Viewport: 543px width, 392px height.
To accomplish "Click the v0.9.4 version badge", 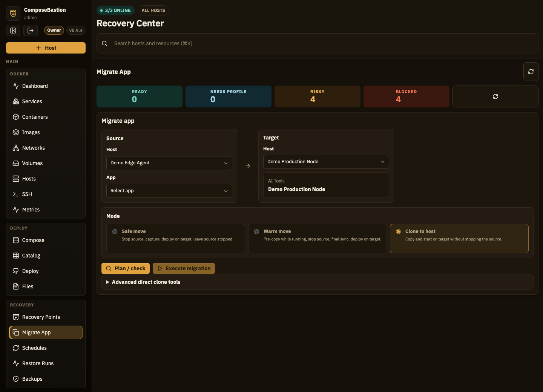I will (76, 30).
